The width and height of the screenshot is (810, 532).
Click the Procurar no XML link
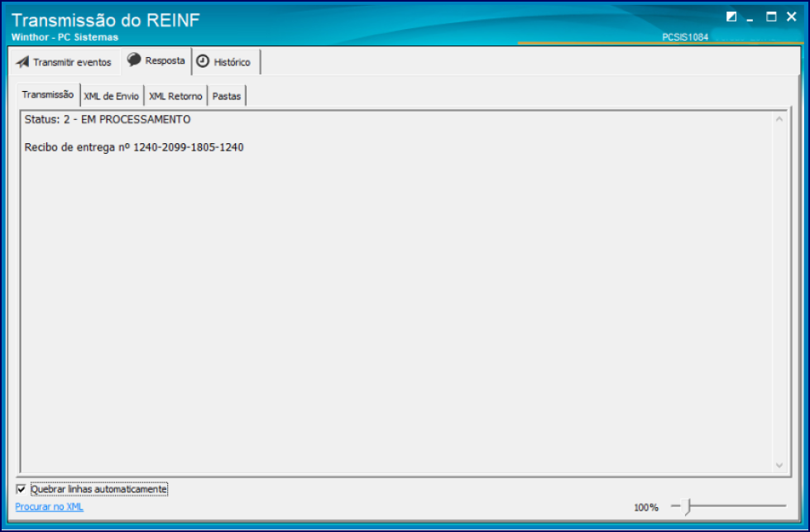click(49, 506)
